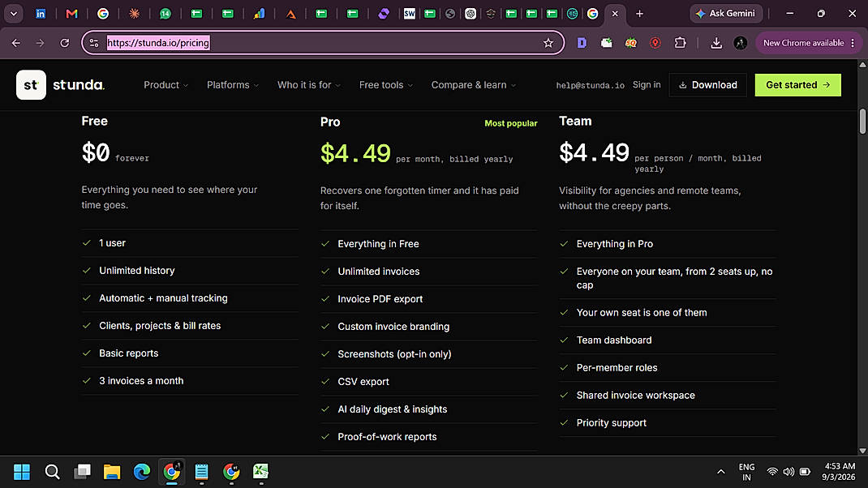
Task: Show browser downloads
Action: click(716, 43)
